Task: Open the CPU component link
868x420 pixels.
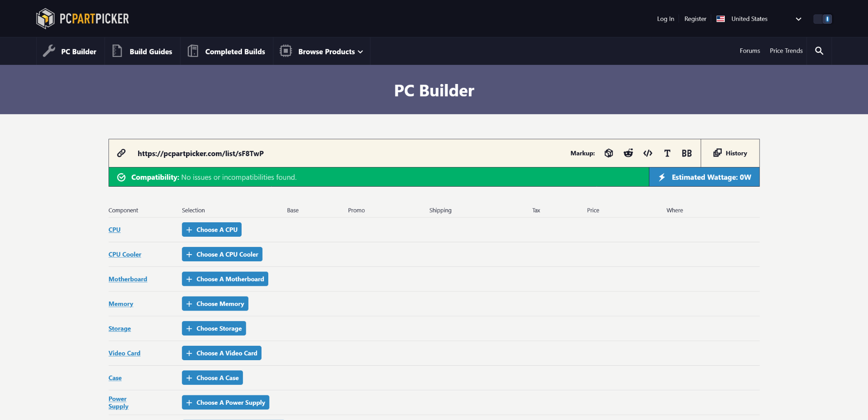Action: [x=114, y=230]
